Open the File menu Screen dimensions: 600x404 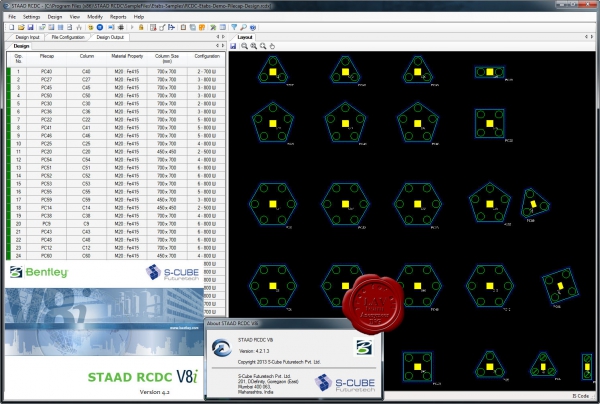tap(12, 17)
